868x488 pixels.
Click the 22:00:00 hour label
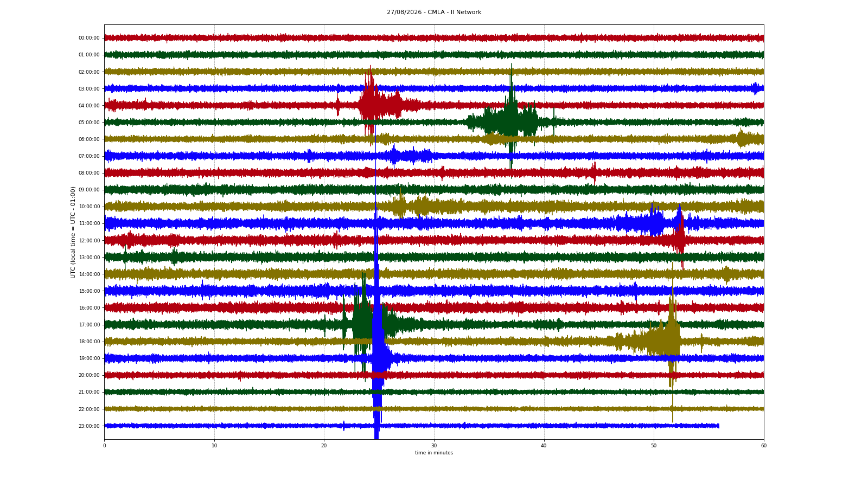coord(89,409)
